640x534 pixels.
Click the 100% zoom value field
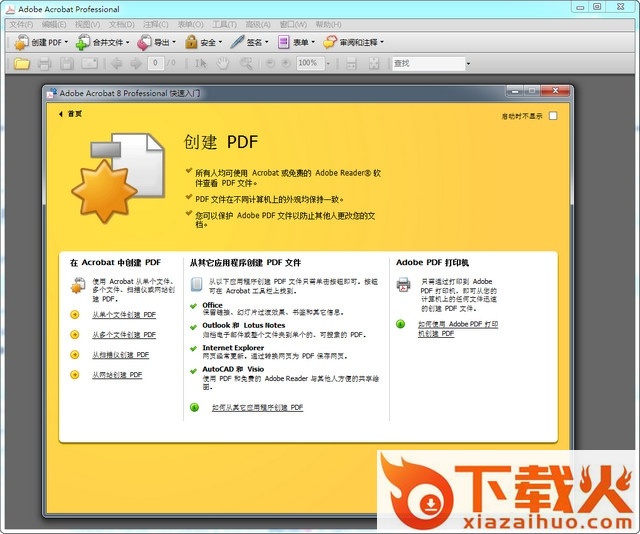pos(310,63)
